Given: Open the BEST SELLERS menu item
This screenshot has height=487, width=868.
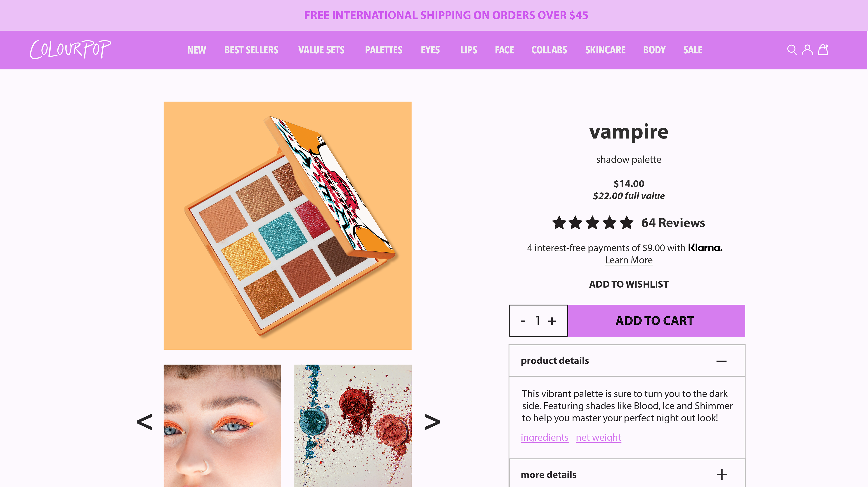Looking at the screenshot, I should 251,50.
